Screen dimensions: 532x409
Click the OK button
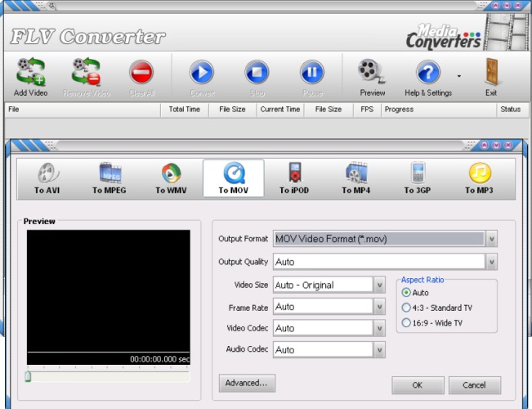pyautogui.click(x=418, y=385)
